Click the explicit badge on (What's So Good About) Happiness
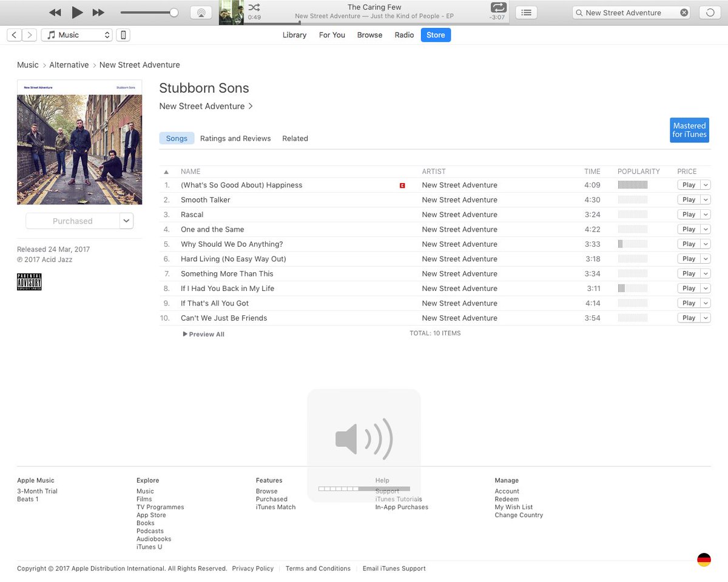 [402, 185]
